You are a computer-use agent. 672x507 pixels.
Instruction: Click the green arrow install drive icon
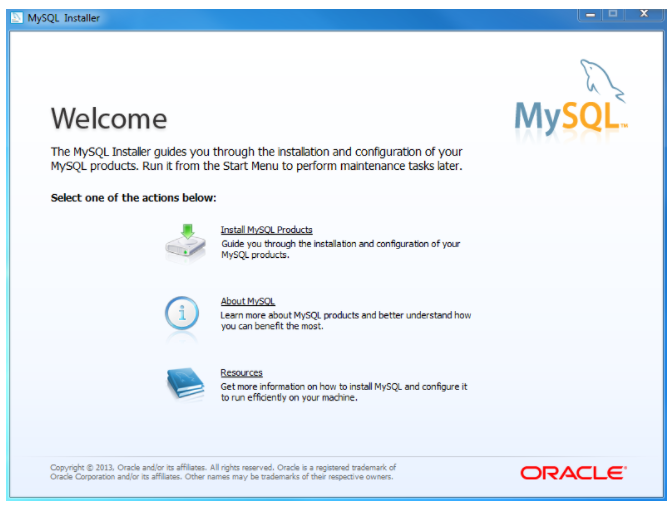186,243
